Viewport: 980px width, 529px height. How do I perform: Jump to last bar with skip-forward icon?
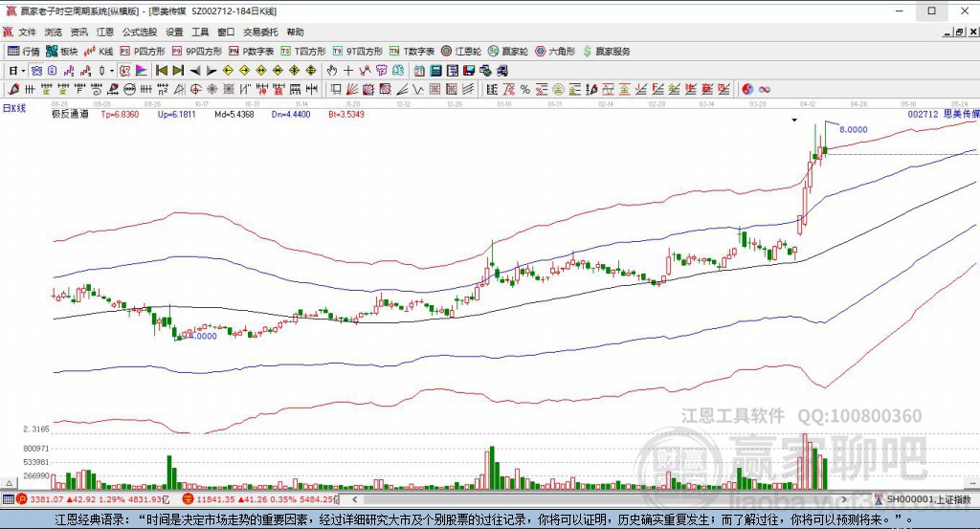[x=178, y=71]
